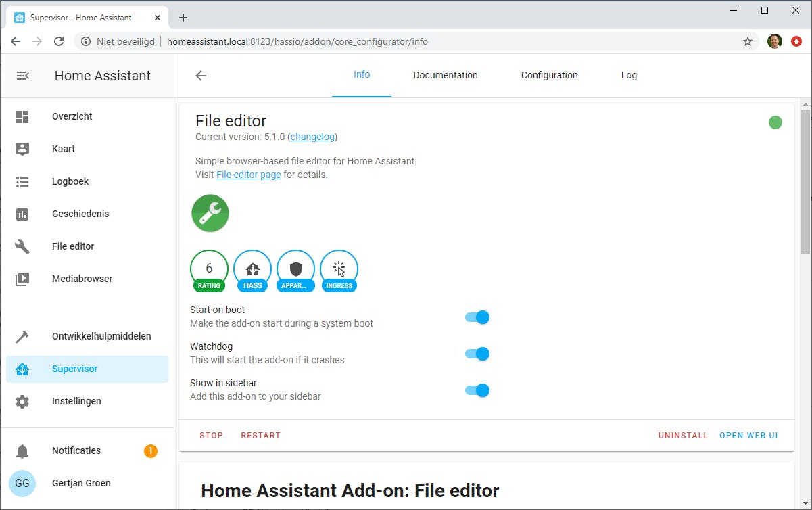
Task: Open the add-on Web UI
Action: coord(748,436)
